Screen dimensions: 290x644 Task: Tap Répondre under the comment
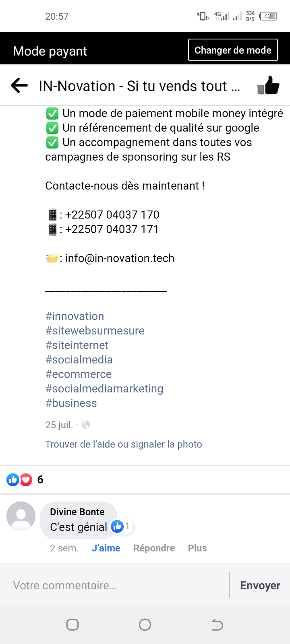tap(154, 548)
